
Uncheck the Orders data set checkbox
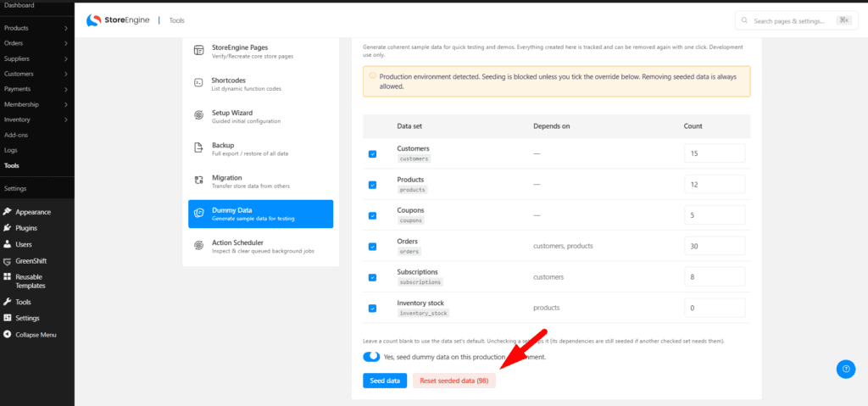coord(373,247)
